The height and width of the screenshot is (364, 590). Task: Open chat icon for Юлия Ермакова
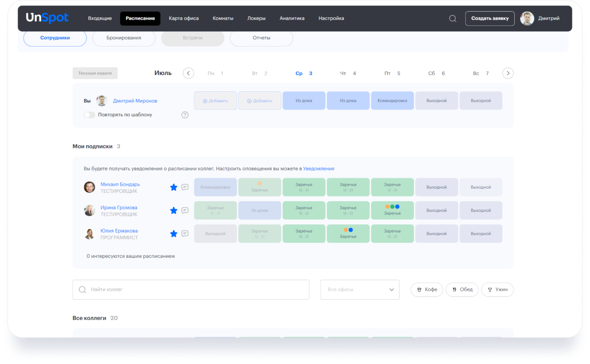click(x=185, y=234)
